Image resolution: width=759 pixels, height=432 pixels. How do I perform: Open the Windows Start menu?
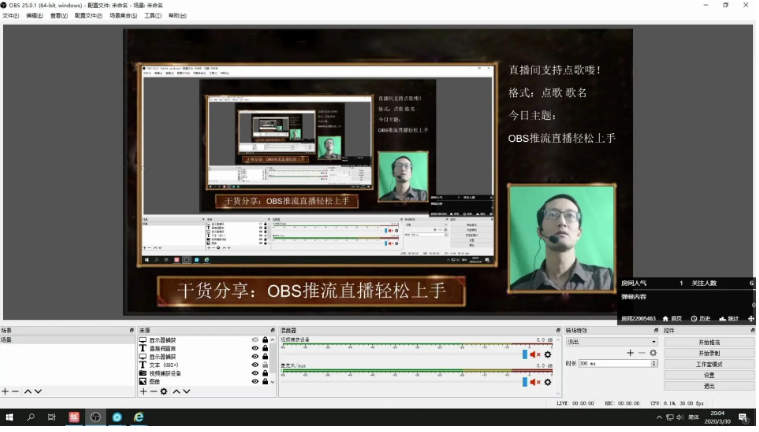pyautogui.click(x=9, y=417)
